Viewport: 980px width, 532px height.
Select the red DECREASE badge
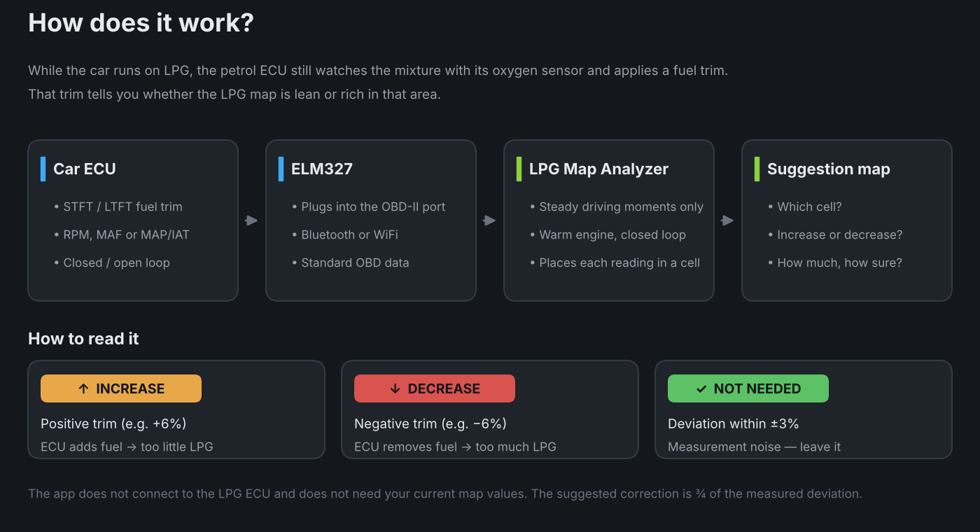tap(435, 388)
